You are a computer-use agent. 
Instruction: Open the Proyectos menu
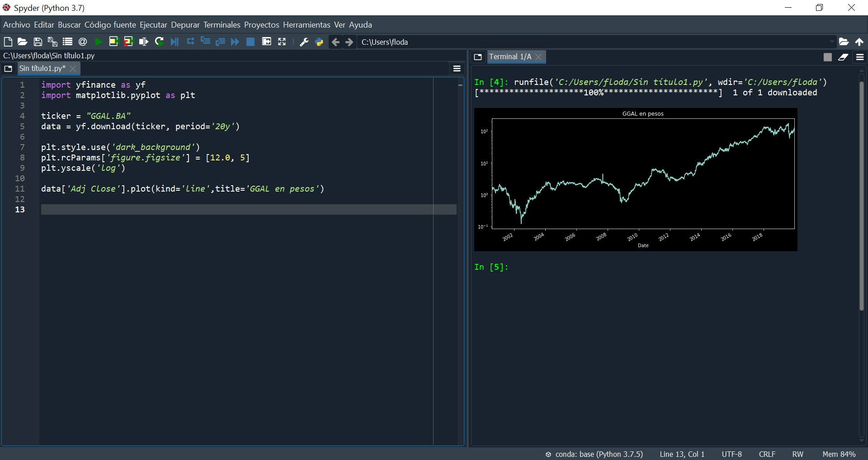(x=262, y=25)
